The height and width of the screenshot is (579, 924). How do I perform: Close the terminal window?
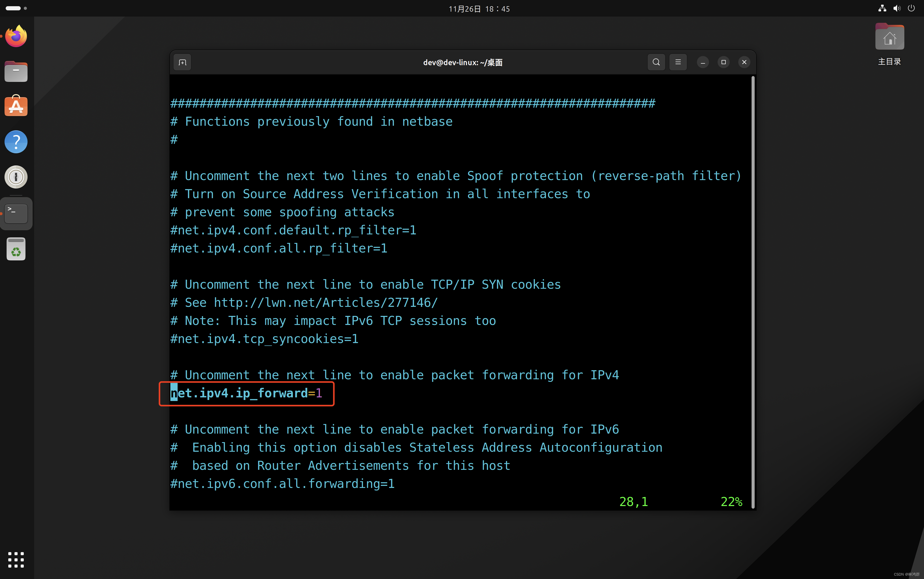coord(744,62)
